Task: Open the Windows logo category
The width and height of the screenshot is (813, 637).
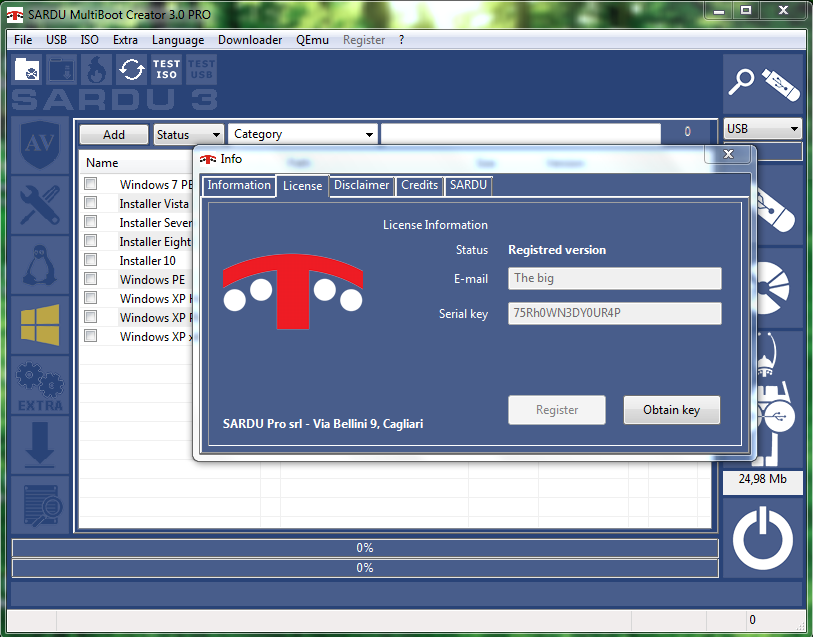Action: [x=40, y=325]
